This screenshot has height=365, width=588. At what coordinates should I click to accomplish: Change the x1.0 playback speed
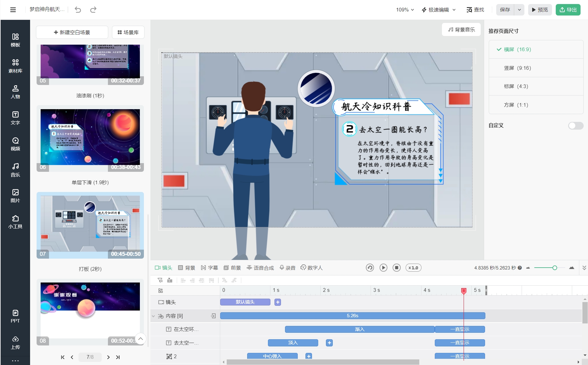[413, 268]
